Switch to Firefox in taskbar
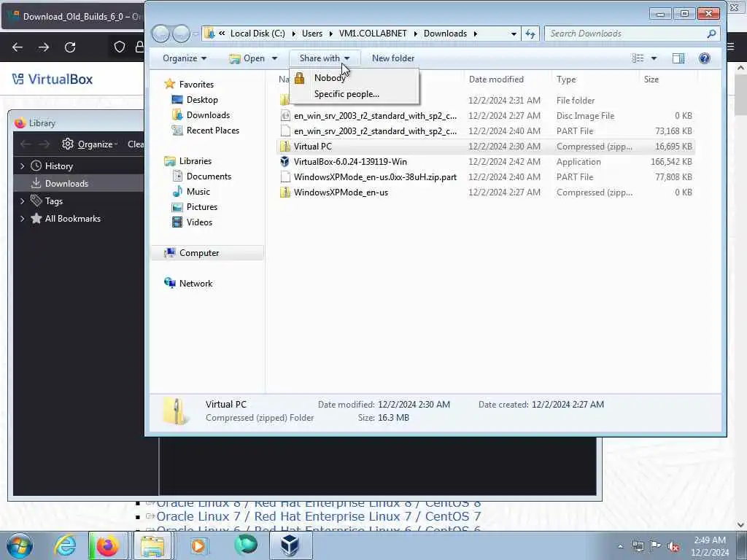Screen dimensions: 747x560 (x=108, y=545)
